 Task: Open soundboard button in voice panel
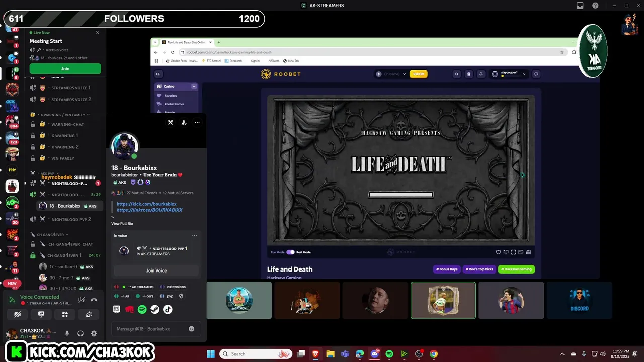tap(89, 314)
